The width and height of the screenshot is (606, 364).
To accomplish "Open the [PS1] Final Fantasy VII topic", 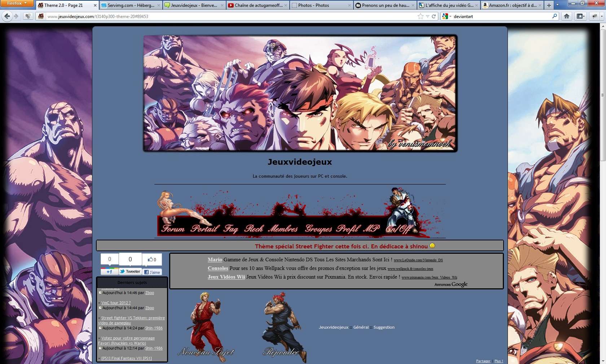I will tap(127, 358).
